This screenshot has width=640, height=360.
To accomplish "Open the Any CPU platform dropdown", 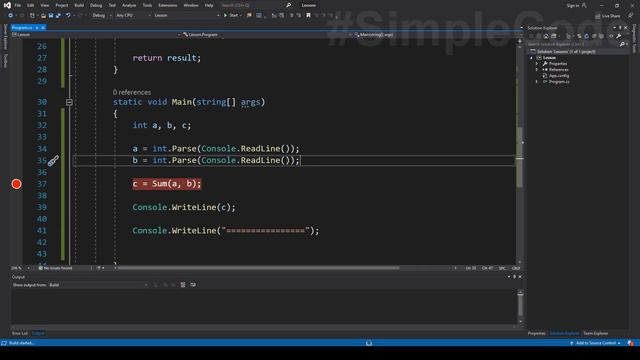I will coord(133,16).
